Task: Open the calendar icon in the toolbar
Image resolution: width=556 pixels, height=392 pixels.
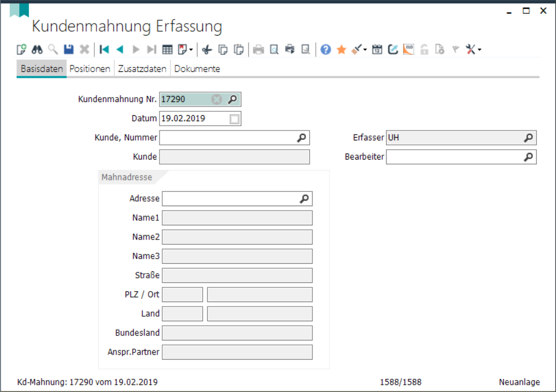Action: click(x=377, y=49)
